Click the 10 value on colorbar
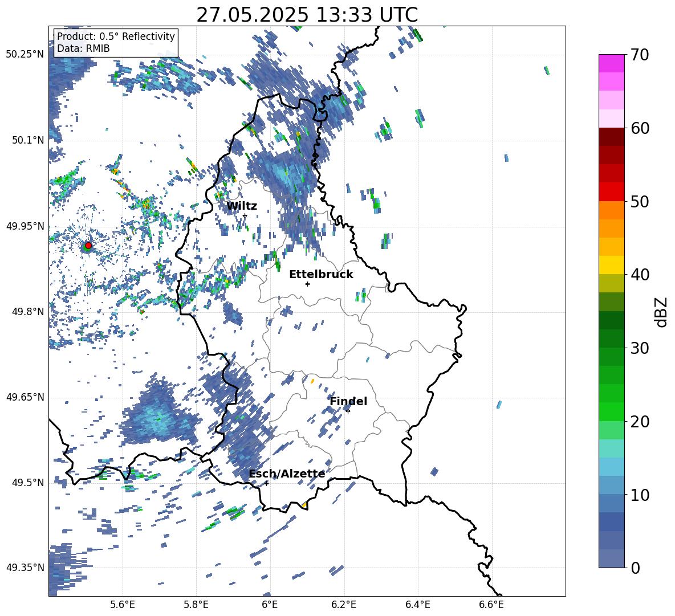This screenshot has height=616, width=675. point(640,495)
